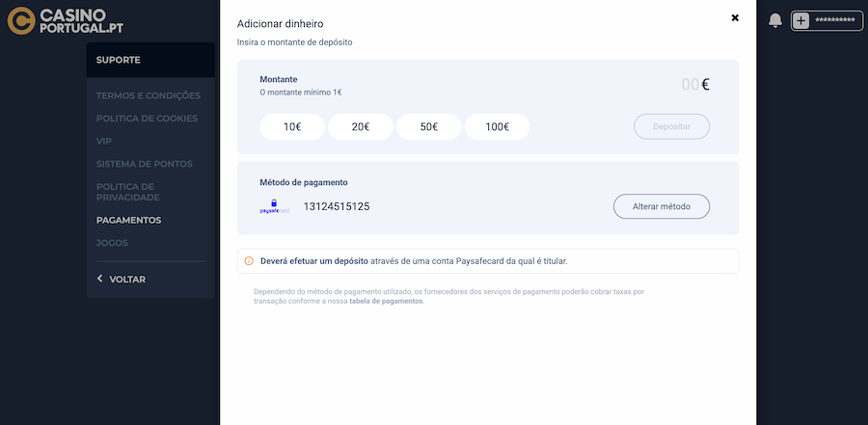
Task: Click the Casino Portugal logo
Action: [66, 21]
